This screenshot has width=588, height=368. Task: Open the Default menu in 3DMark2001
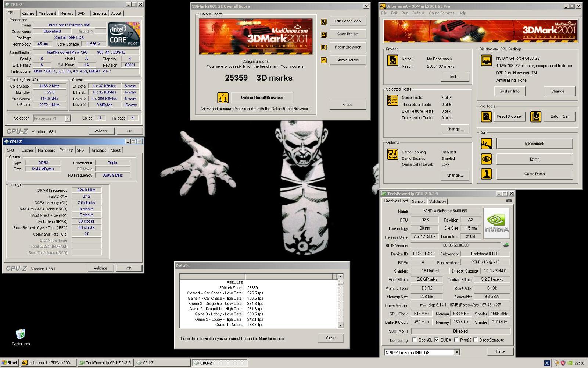(418, 13)
